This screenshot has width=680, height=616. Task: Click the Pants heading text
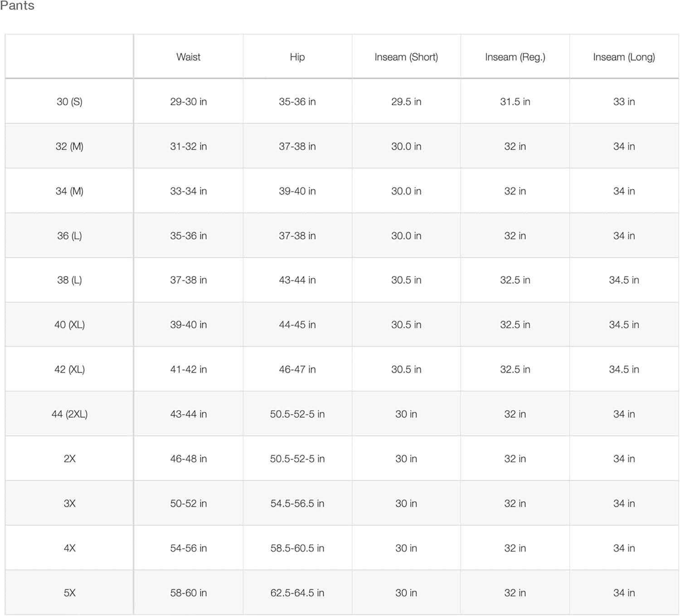coord(17,5)
